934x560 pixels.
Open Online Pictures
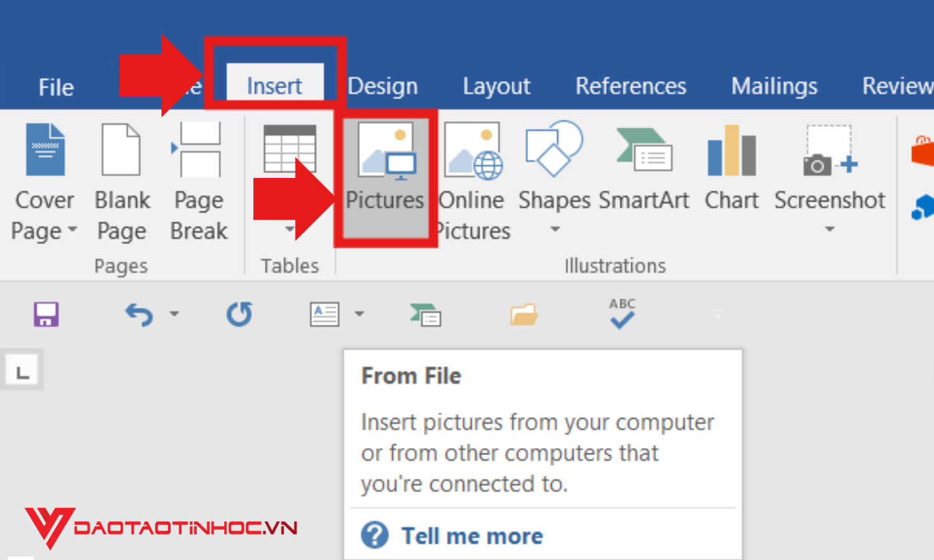pos(473,180)
